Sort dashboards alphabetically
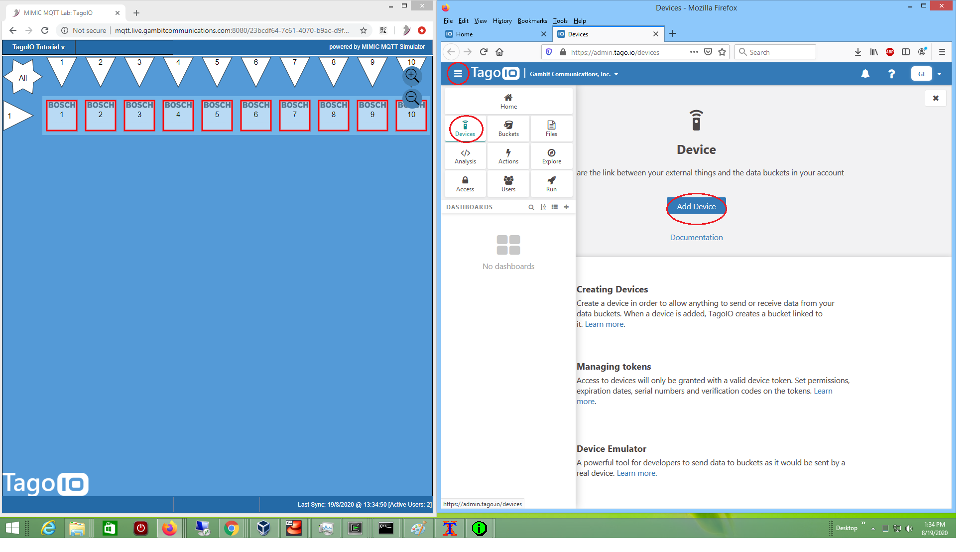 pos(543,207)
